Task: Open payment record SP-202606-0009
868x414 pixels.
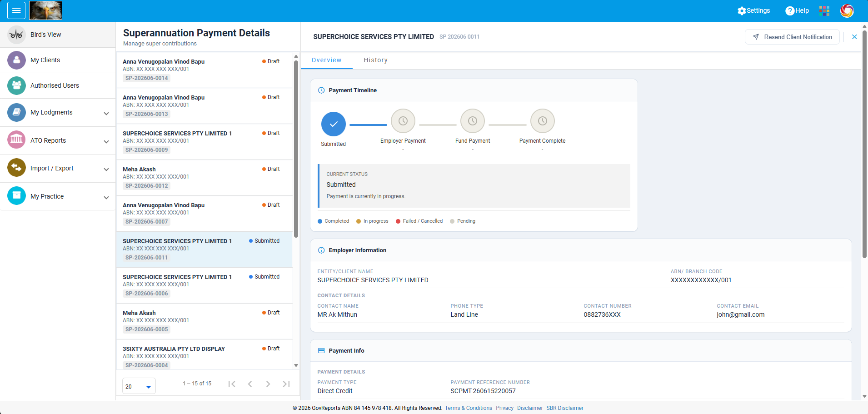Action: 205,142
